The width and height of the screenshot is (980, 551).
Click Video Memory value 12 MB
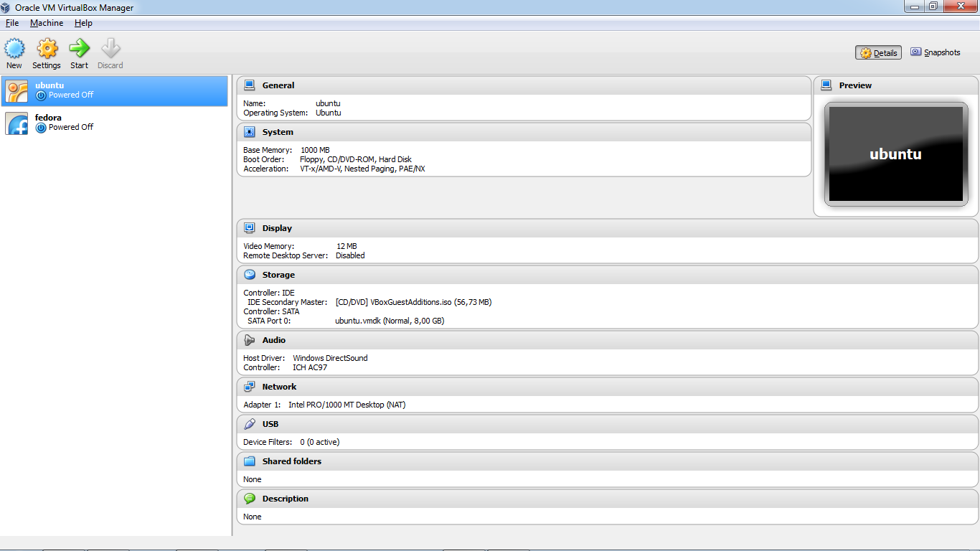[x=347, y=246]
